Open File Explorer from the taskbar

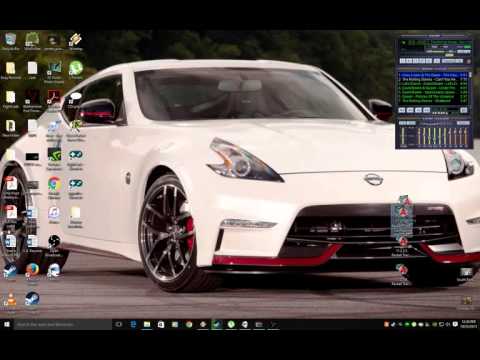click(x=147, y=324)
